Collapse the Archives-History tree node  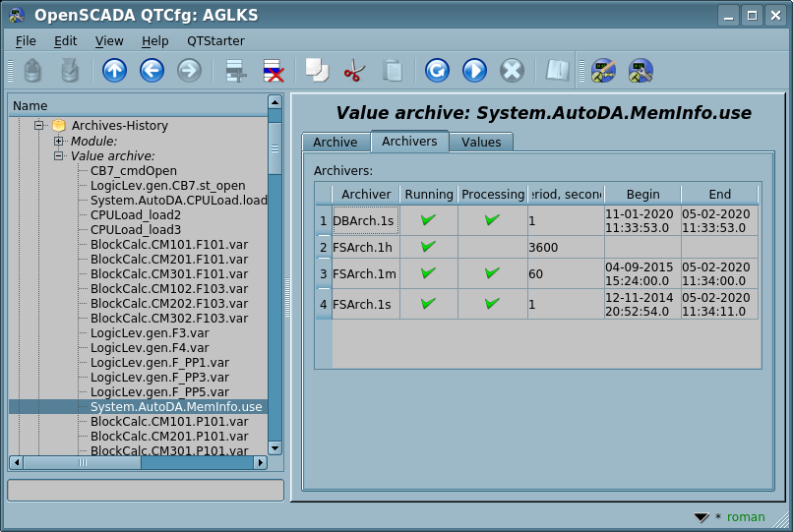coord(40,126)
